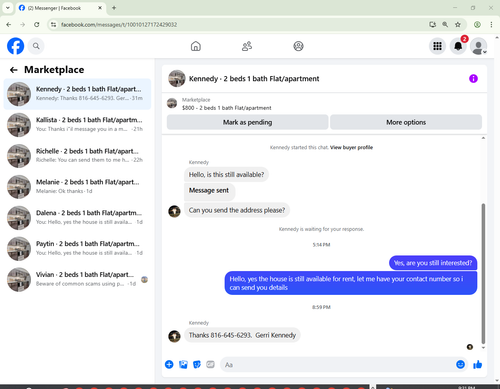This screenshot has width=500, height=389.
Task: Click the chat scroll-up arrow
Action: (483, 138)
